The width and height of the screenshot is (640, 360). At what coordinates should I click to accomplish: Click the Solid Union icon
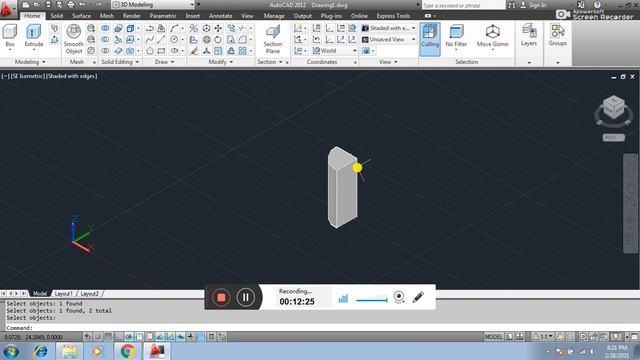point(105,28)
